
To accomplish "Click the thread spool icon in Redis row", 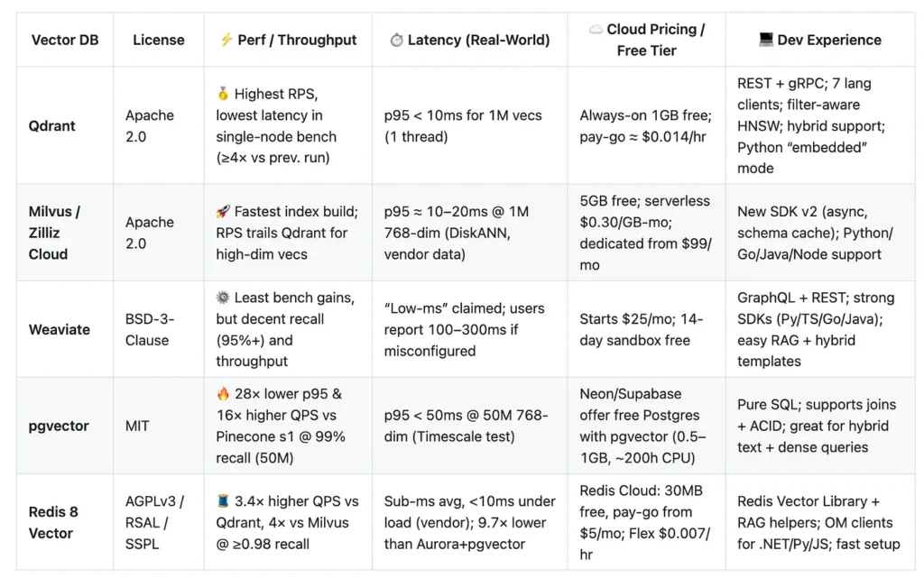I will coord(223,501).
